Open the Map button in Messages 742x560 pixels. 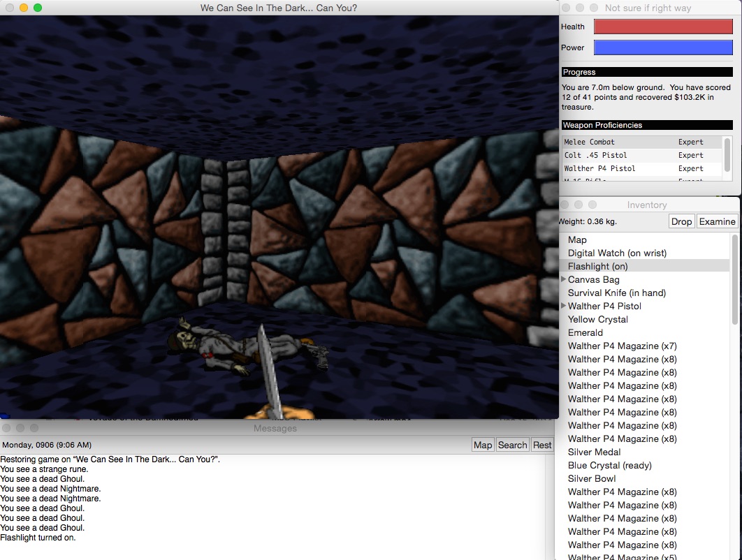[483, 445]
